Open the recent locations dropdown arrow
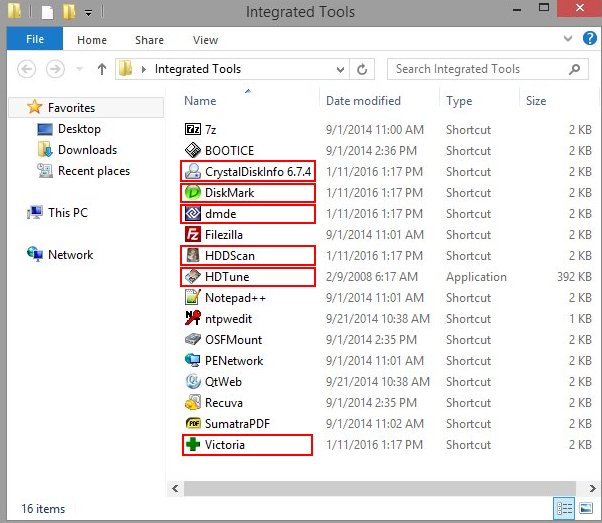 tap(79, 69)
